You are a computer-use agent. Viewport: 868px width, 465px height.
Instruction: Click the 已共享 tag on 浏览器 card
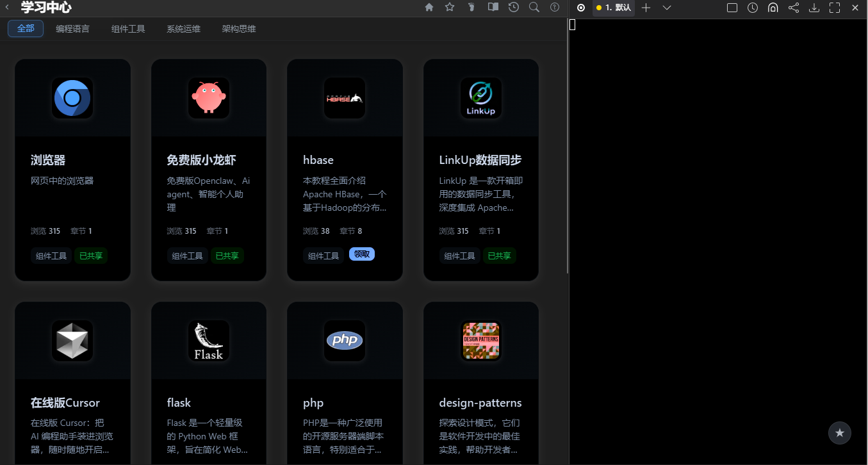(91, 256)
